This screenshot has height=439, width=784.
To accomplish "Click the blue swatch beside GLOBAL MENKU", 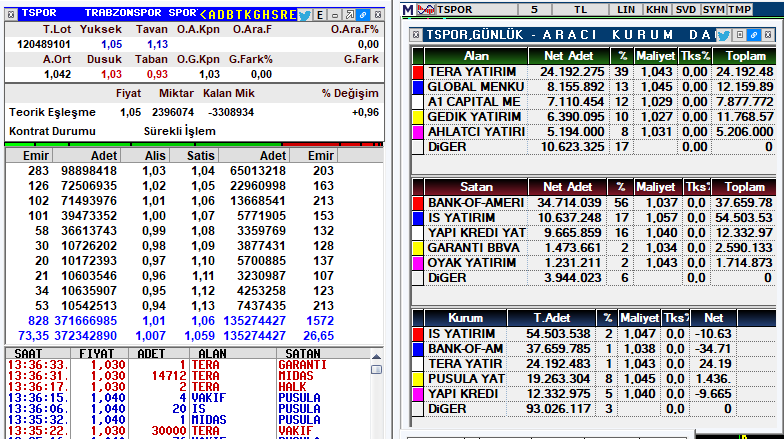I will pyautogui.click(x=418, y=87).
